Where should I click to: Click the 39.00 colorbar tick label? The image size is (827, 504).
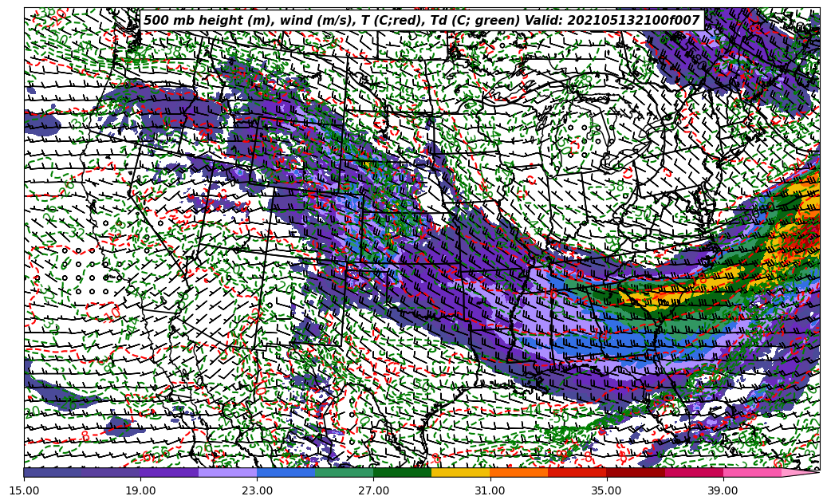click(723, 490)
